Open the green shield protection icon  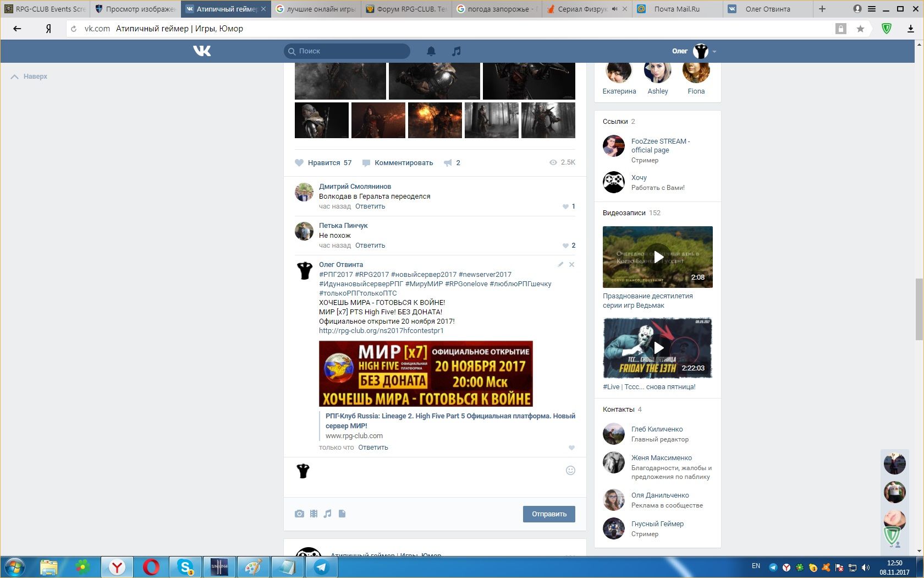[886, 29]
